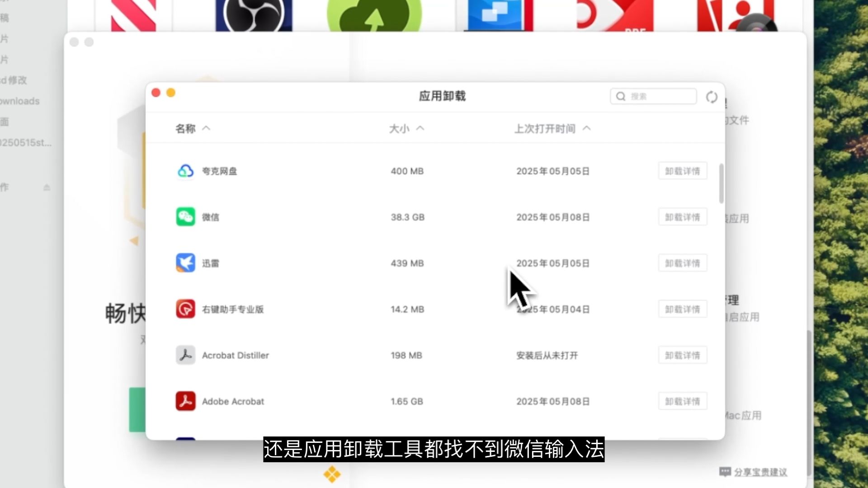Click the 1.65 GB size value
This screenshot has width=868, height=488.
(407, 401)
